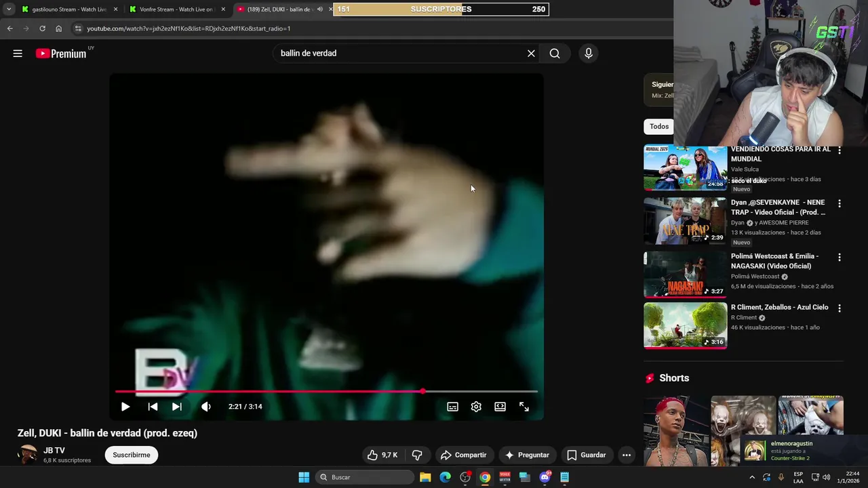Open VENDIENDO COSAS PARA IR AL MUNDIAL thumbnail
Viewport: 868px width, 488px height.
coord(685,168)
